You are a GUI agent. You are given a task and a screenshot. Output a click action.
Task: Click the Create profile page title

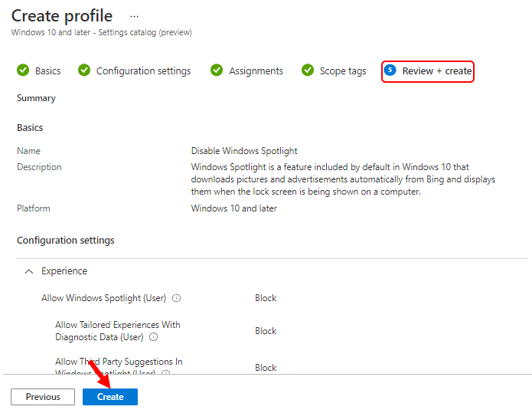tap(62, 16)
